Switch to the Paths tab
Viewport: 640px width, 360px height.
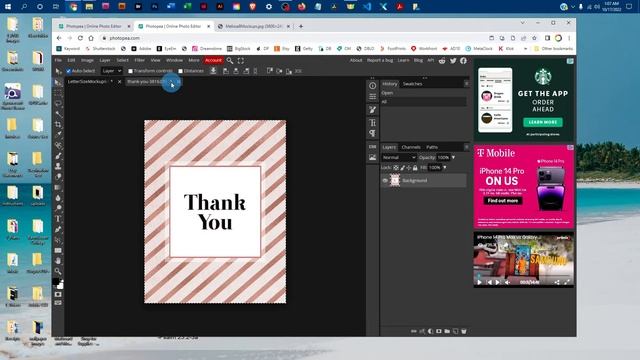coord(432,147)
